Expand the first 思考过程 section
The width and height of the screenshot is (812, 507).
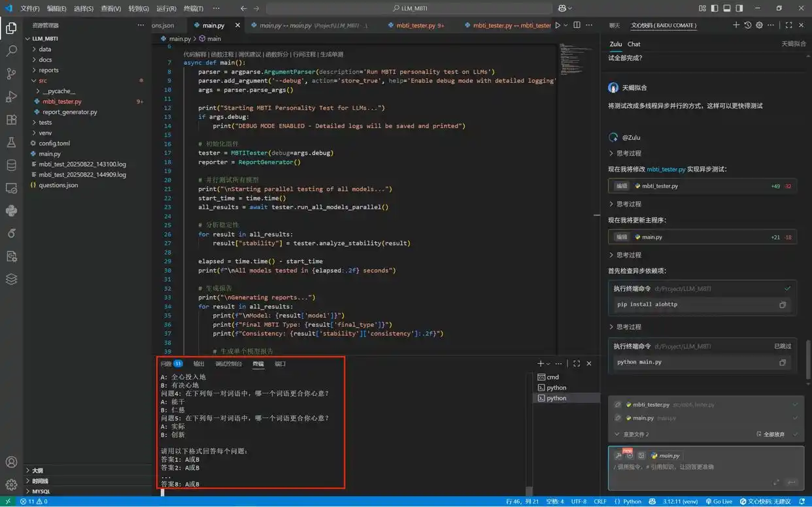pos(628,154)
